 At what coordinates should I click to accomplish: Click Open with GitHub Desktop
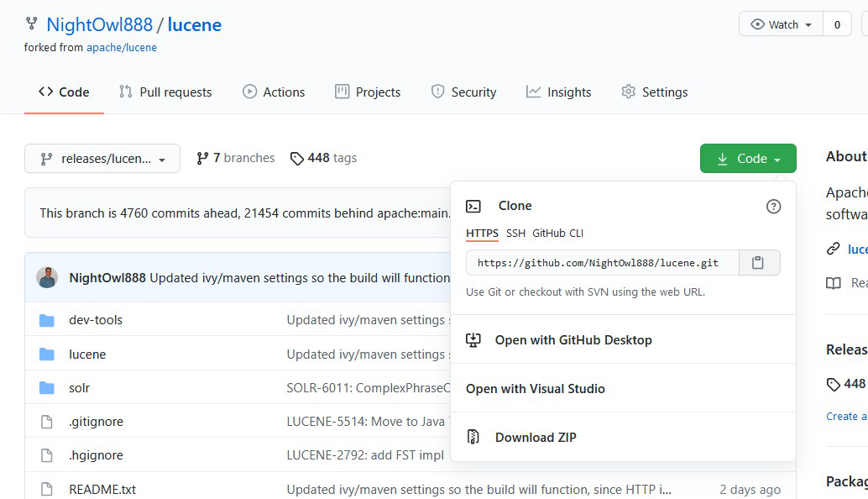click(x=573, y=340)
